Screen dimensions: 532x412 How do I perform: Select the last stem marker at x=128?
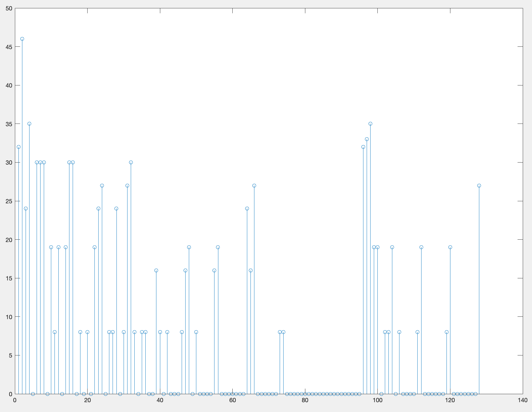(x=479, y=185)
